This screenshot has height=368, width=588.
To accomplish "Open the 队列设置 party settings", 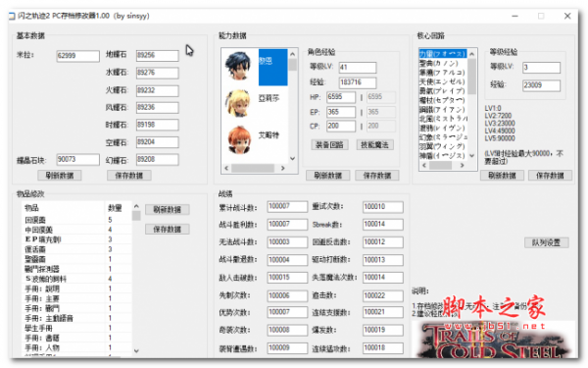I will [547, 242].
